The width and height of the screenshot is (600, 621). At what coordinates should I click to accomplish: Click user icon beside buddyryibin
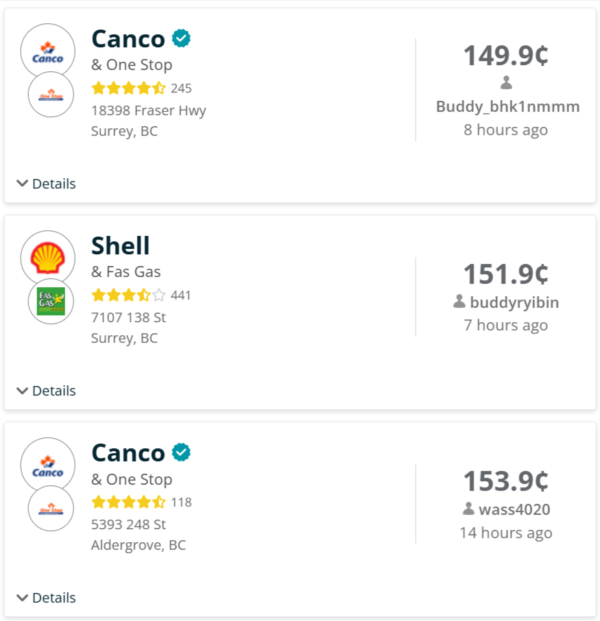point(459,301)
